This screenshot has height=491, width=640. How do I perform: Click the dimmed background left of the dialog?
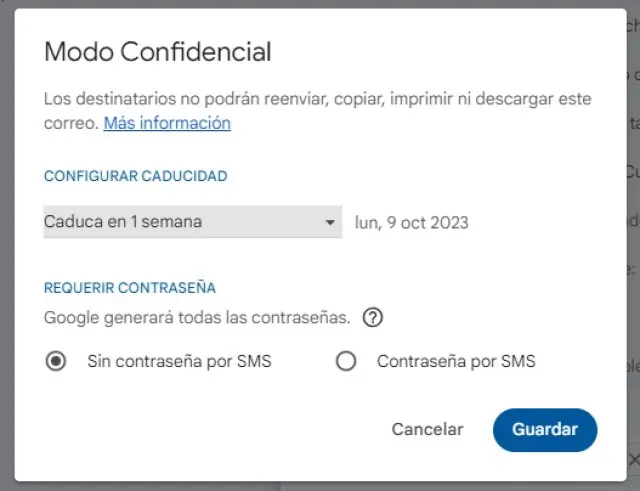6,250
